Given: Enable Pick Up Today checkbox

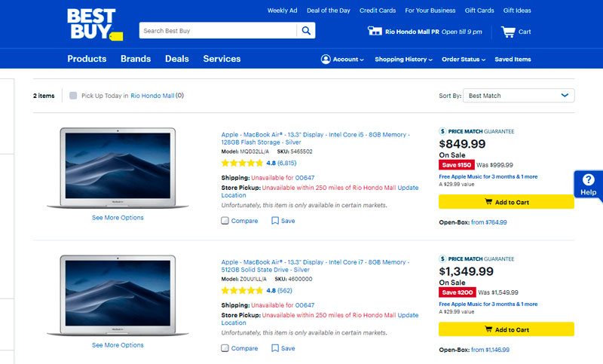Looking at the screenshot, I should [x=73, y=96].
